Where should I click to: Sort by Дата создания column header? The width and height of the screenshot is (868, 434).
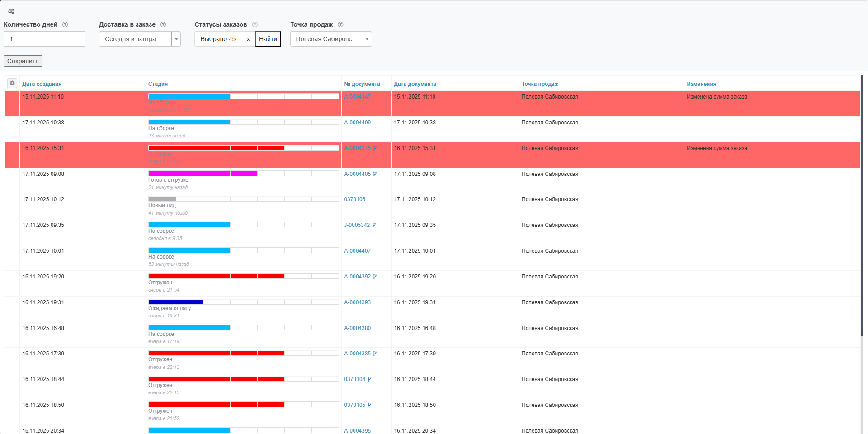(x=42, y=84)
